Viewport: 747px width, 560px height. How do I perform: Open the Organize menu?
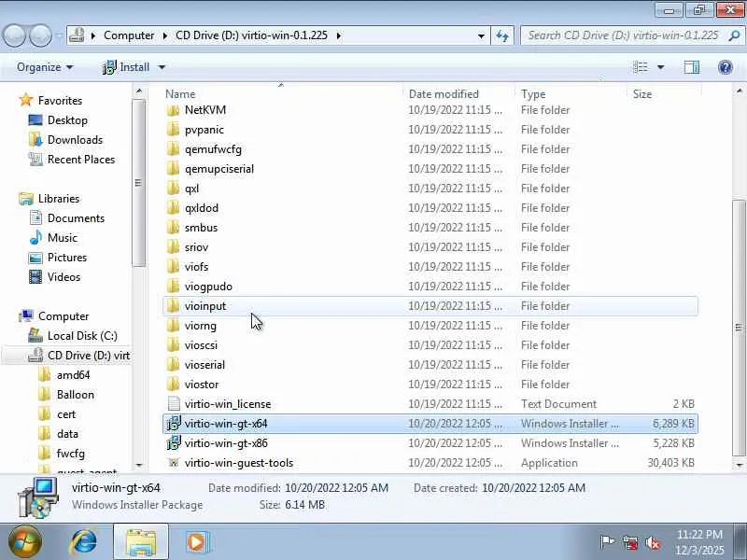click(45, 67)
